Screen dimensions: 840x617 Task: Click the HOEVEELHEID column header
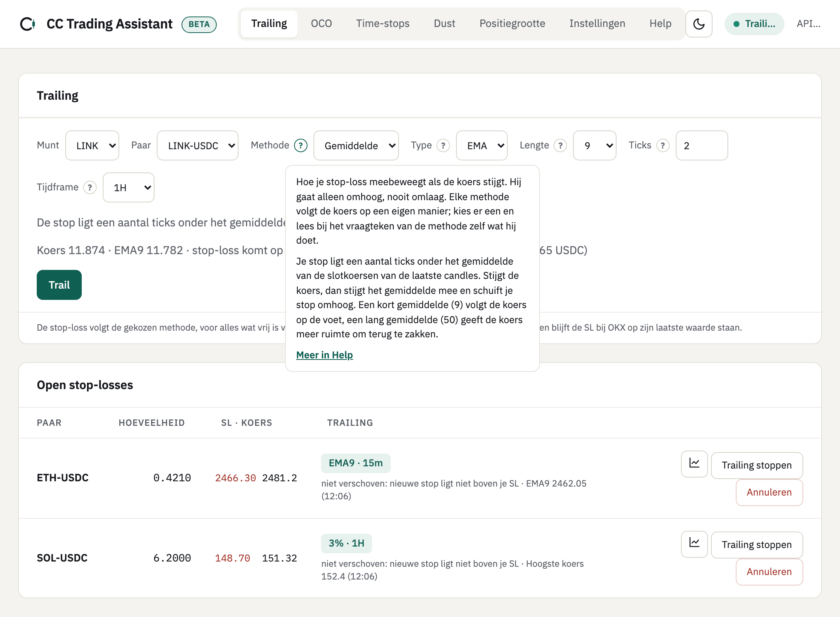(x=151, y=423)
